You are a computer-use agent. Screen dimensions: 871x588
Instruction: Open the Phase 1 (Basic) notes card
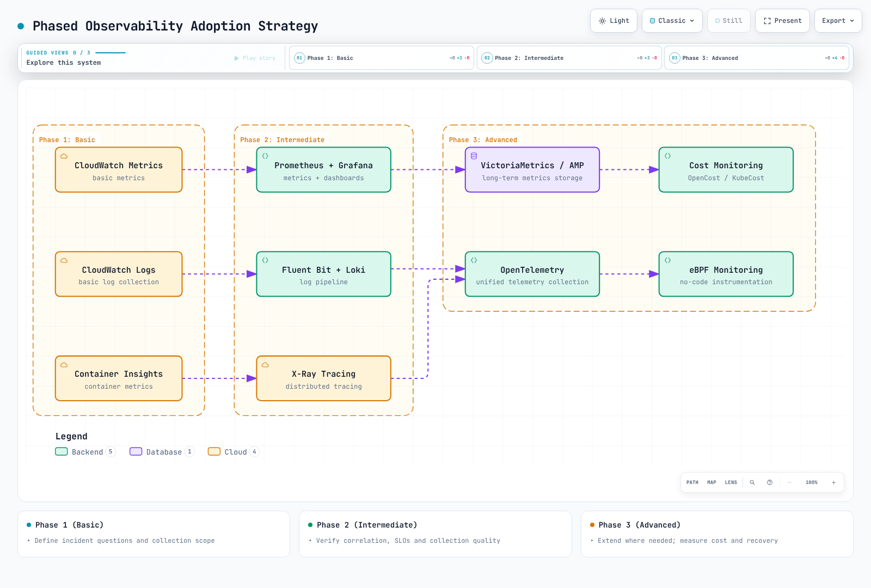[x=154, y=534]
